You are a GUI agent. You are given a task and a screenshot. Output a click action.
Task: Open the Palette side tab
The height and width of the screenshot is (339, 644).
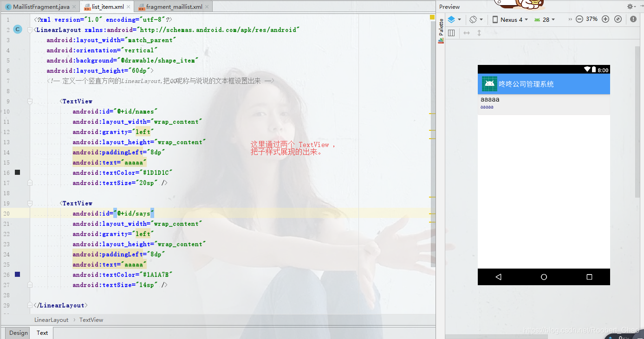(x=441, y=31)
